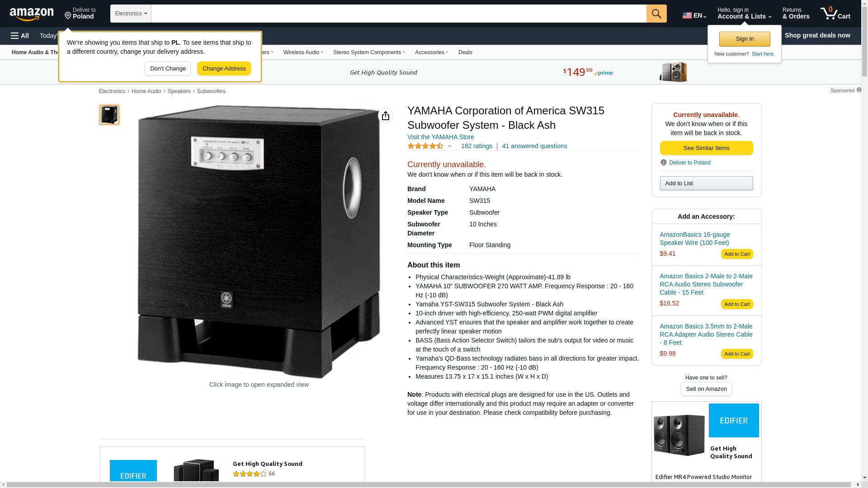Select the subwoofer thumbnail image
Screen dimensions: 868x488
point(109,115)
